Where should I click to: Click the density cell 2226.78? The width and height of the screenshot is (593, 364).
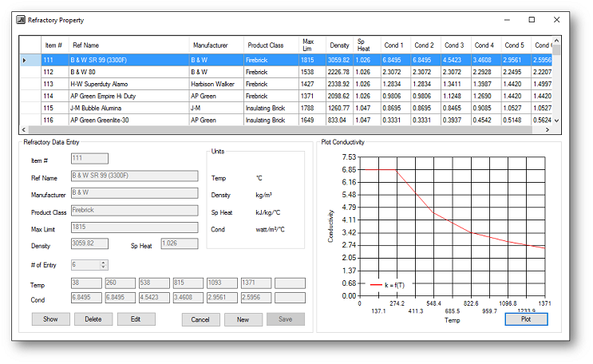340,72
